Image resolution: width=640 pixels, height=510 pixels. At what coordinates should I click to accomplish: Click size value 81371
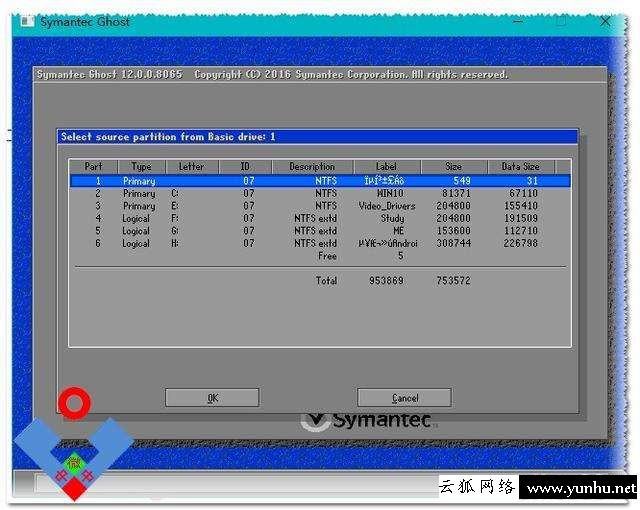[x=456, y=193]
